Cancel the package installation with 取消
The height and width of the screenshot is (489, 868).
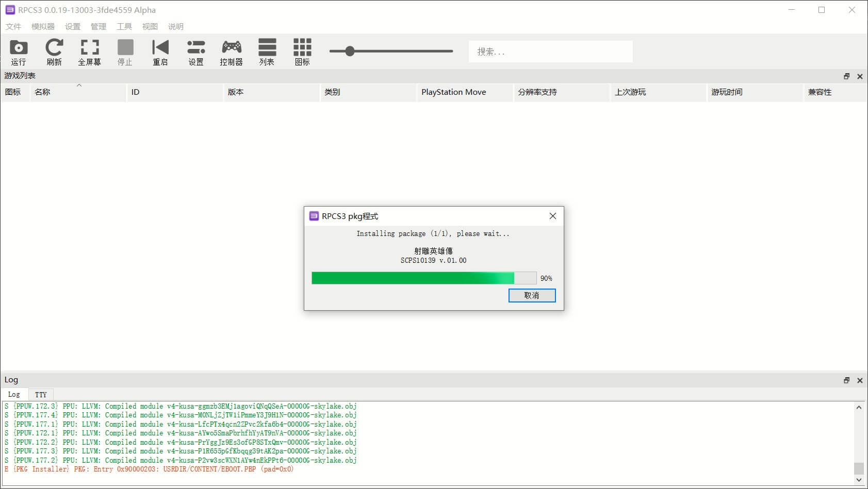[532, 295]
